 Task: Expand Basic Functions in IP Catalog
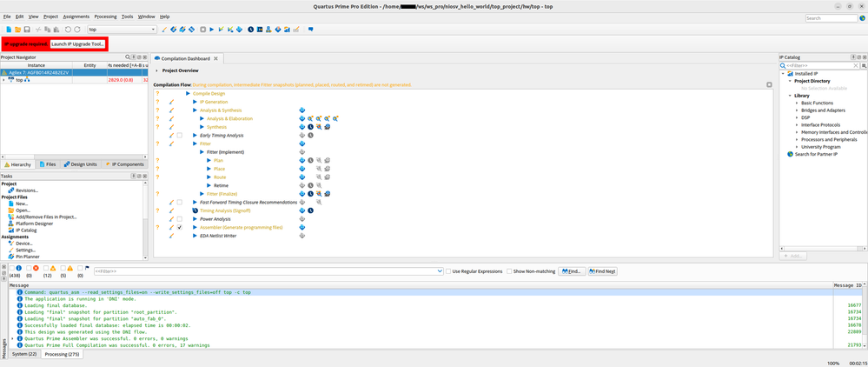coord(796,103)
